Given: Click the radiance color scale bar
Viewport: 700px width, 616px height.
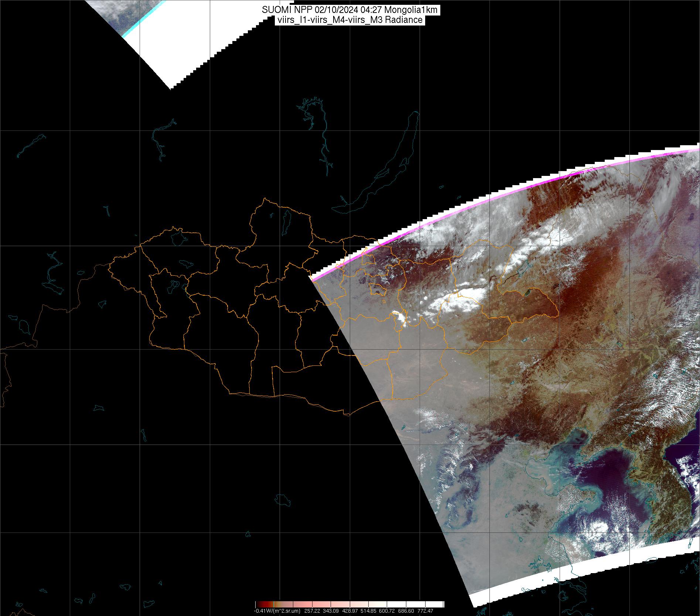Looking at the screenshot, I should [349, 604].
